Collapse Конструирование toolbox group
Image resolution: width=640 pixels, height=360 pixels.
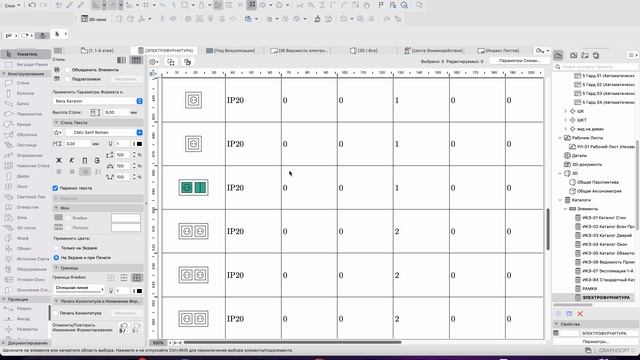coord(4,74)
